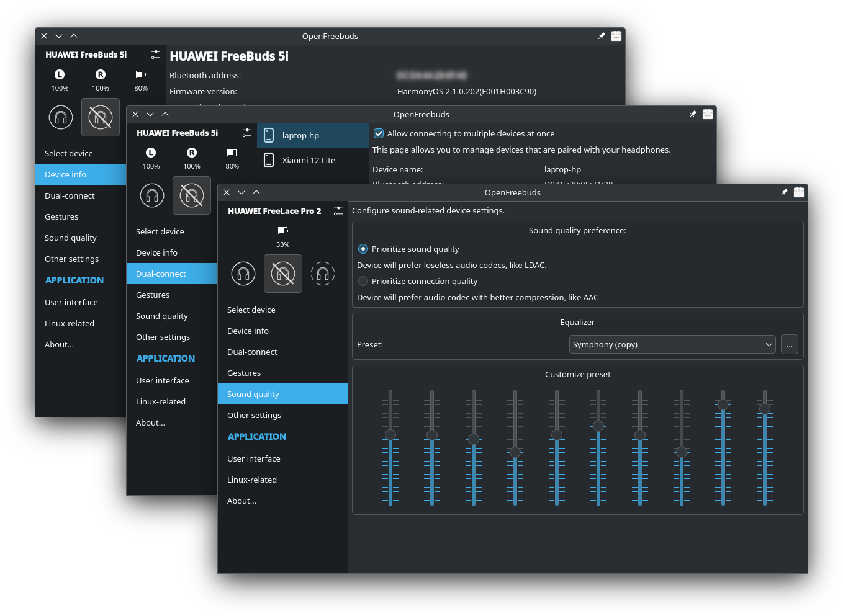
Task: Select Xiaomi 12 Lite phone entry
Action: click(x=313, y=160)
